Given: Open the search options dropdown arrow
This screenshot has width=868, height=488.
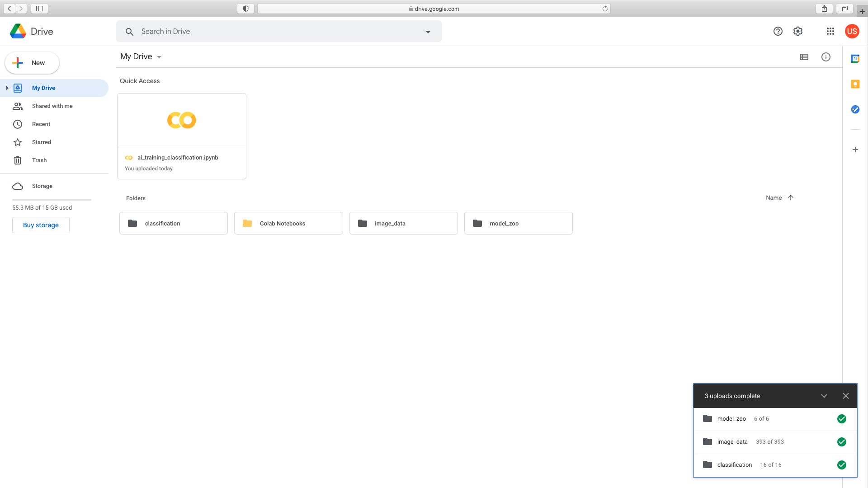Looking at the screenshot, I should coord(428,32).
